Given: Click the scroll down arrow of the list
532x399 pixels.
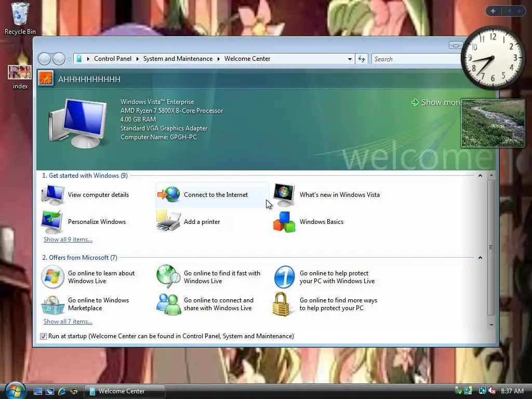Looking at the screenshot, I should [491, 325].
